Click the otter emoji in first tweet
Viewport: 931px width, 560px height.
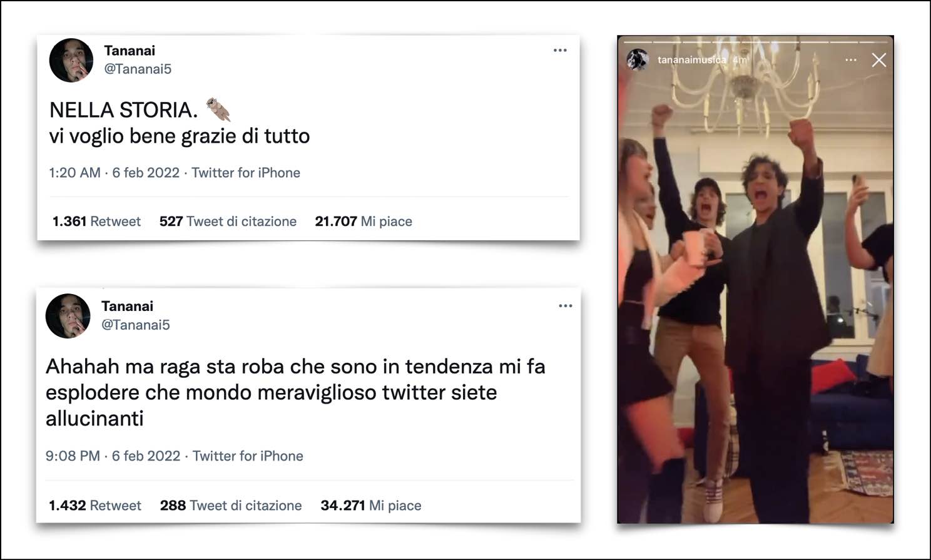(x=218, y=109)
